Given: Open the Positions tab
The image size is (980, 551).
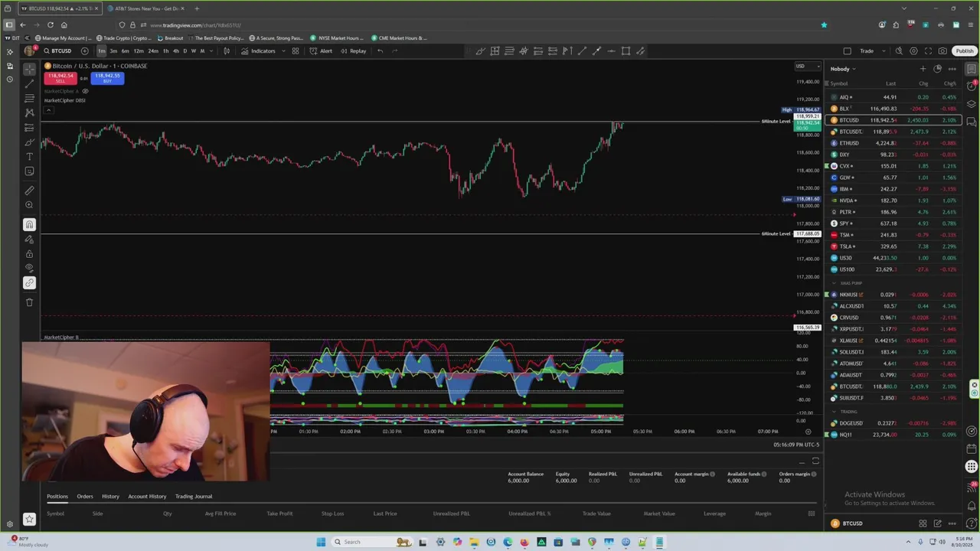Looking at the screenshot, I should 57,496.
